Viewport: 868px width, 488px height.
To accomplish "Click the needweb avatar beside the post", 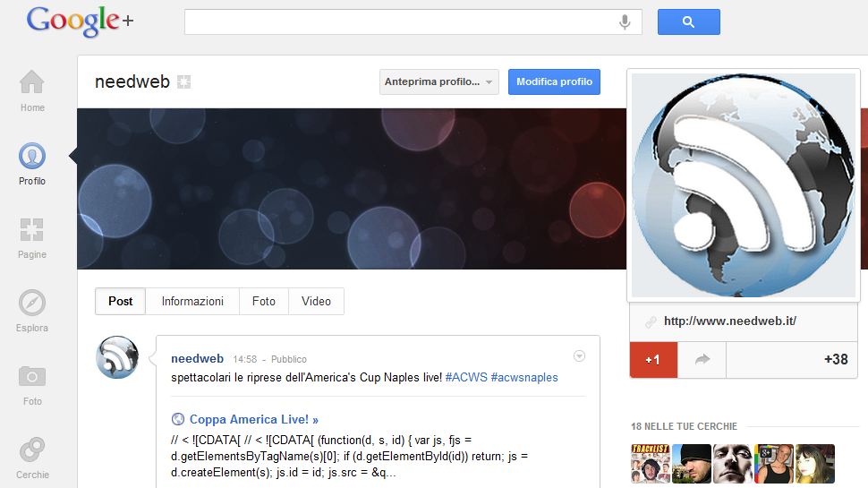I will tap(117, 357).
